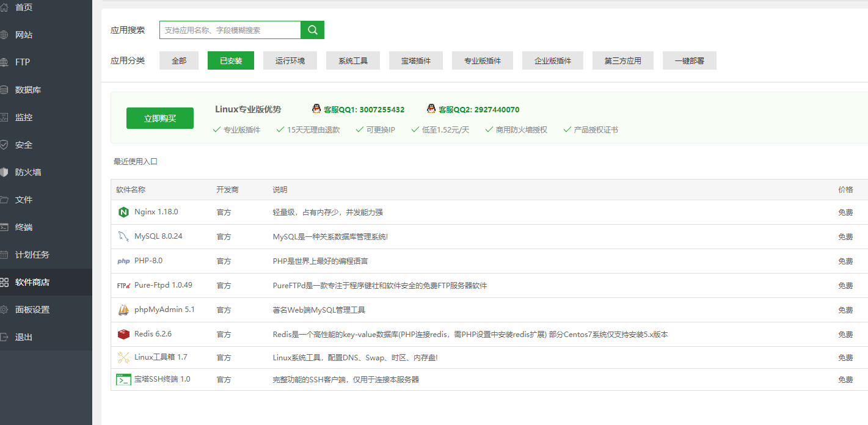Viewport: 868px width, 425px height.
Task: Switch to the 系统工具 category
Action: tap(353, 60)
